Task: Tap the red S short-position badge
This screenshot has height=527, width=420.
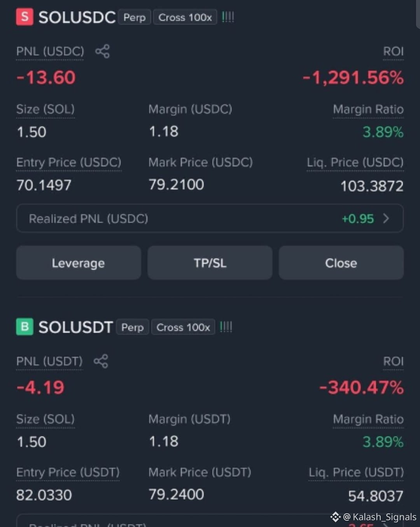Action: (24, 17)
